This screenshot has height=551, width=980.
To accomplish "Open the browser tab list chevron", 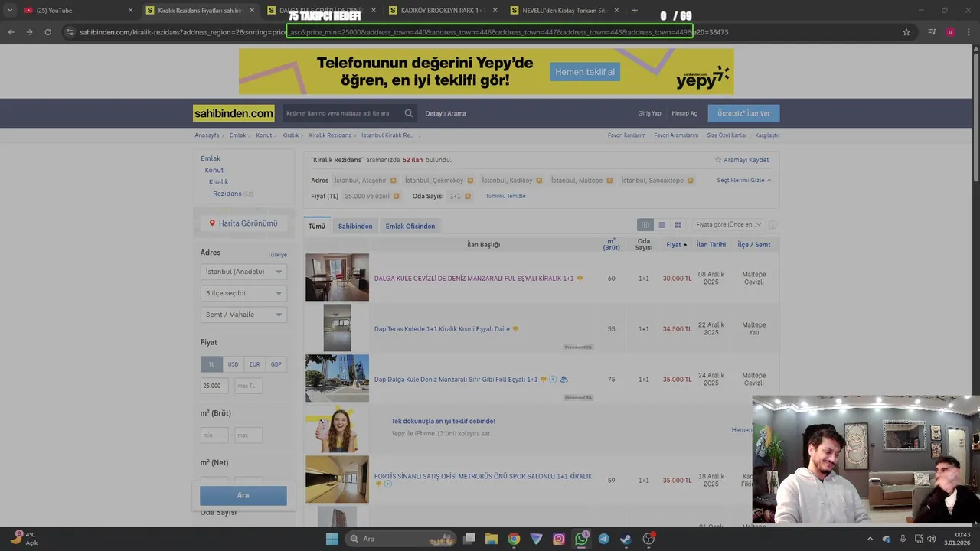I will tap(10, 11).
